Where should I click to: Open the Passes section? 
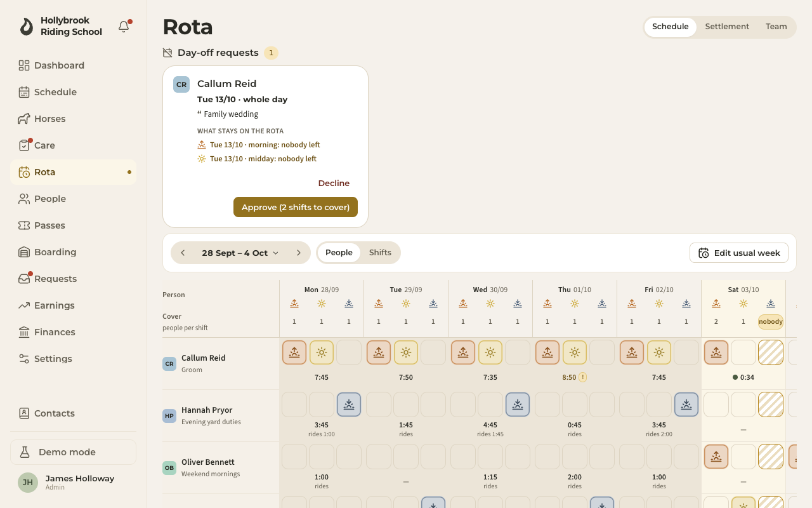click(73, 225)
